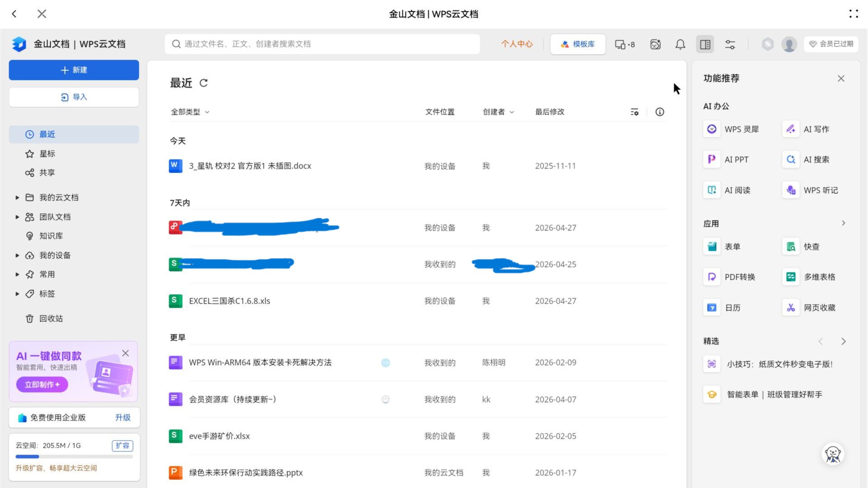Click the cloud storage usage bar
This screenshot has height=488, width=868.
[74, 457]
